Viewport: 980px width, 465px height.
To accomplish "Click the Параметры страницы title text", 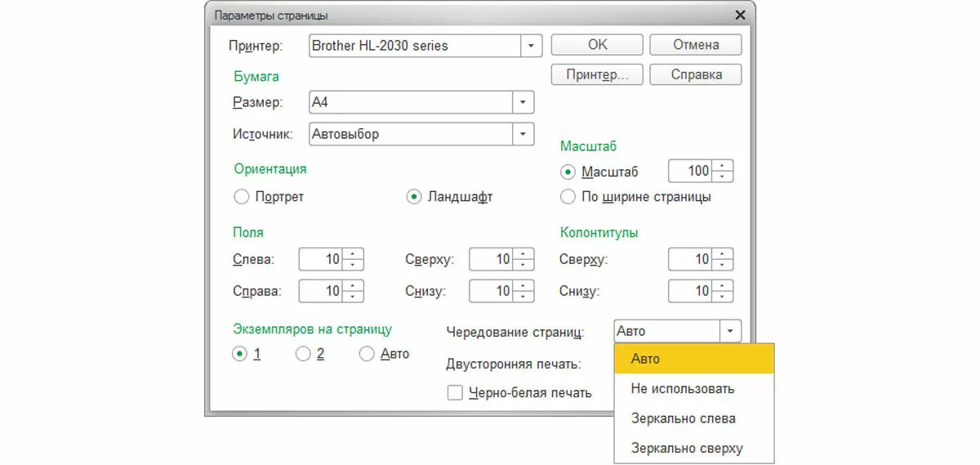I will click(272, 15).
